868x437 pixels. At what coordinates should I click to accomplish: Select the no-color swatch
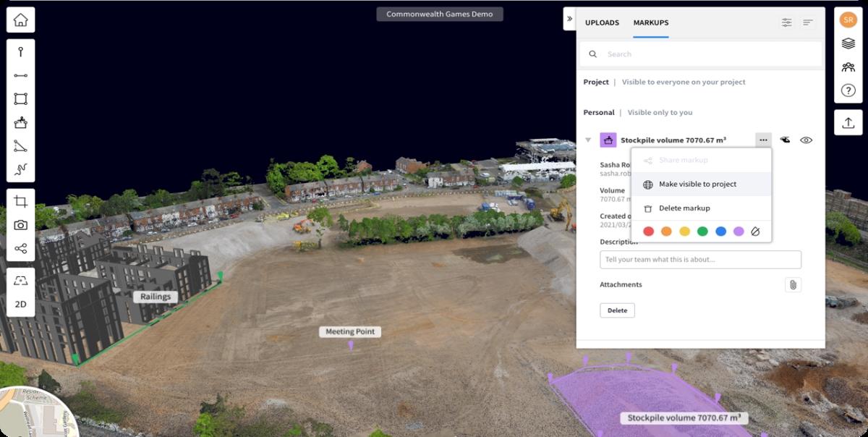click(x=756, y=232)
